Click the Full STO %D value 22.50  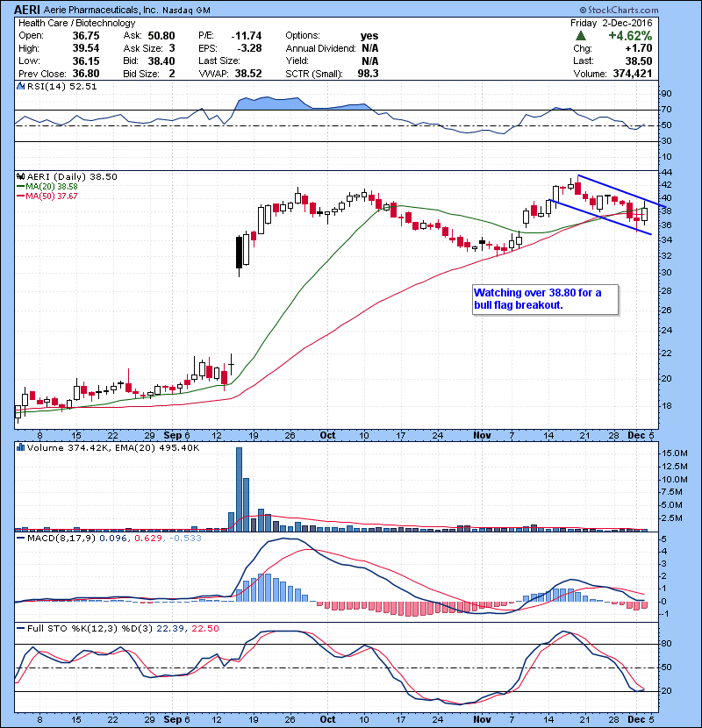point(205,628)
